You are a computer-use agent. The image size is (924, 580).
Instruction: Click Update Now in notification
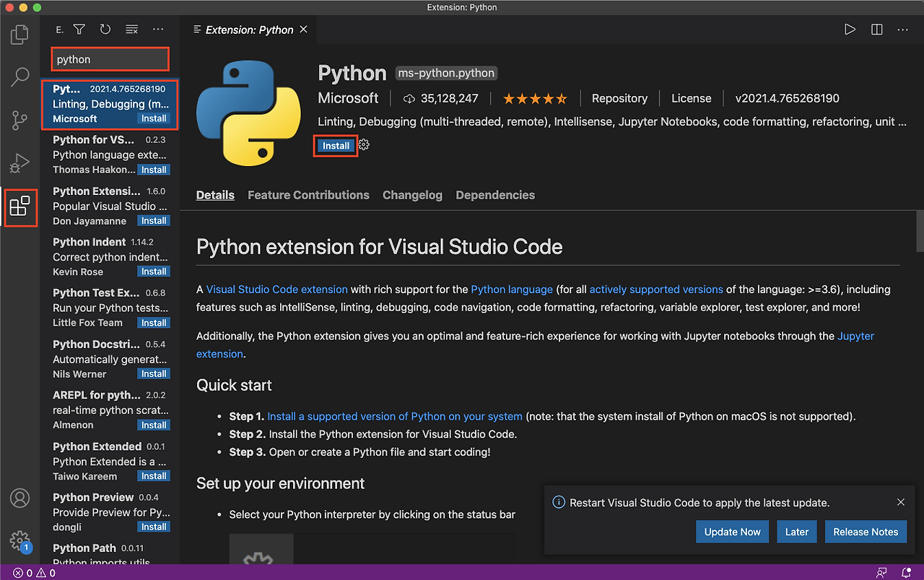click(732, 532)
